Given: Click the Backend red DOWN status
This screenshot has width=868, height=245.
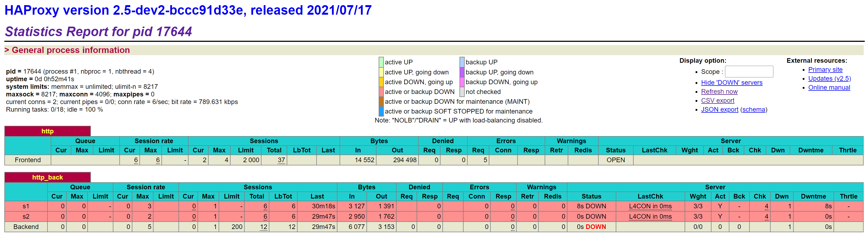Looking at the screenshot, I should (x=596, y=227).
